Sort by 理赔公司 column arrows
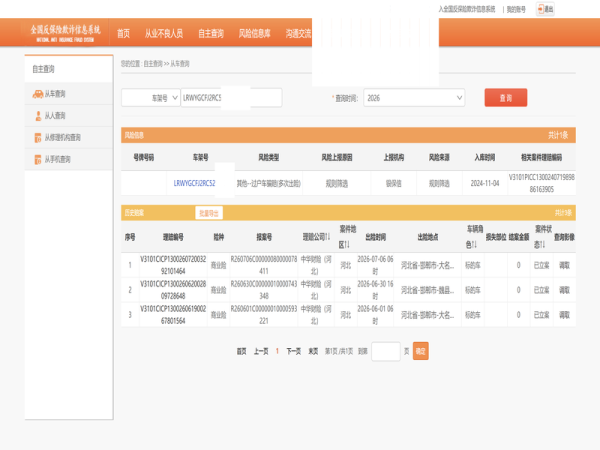The height and width of the screenshot is (450, 600). pyautogui.click(x=328, y=237)
